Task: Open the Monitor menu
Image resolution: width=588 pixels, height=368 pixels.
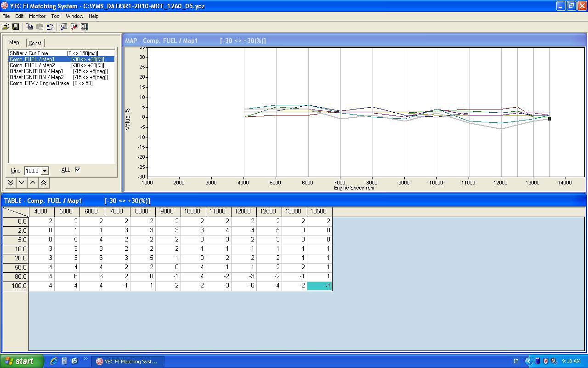Action: 37,16
